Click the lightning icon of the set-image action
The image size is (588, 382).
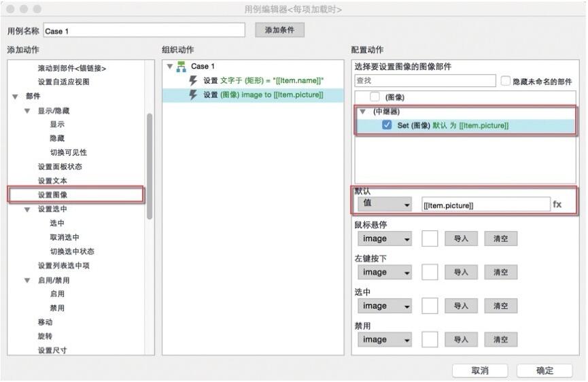tap(192, 94)
